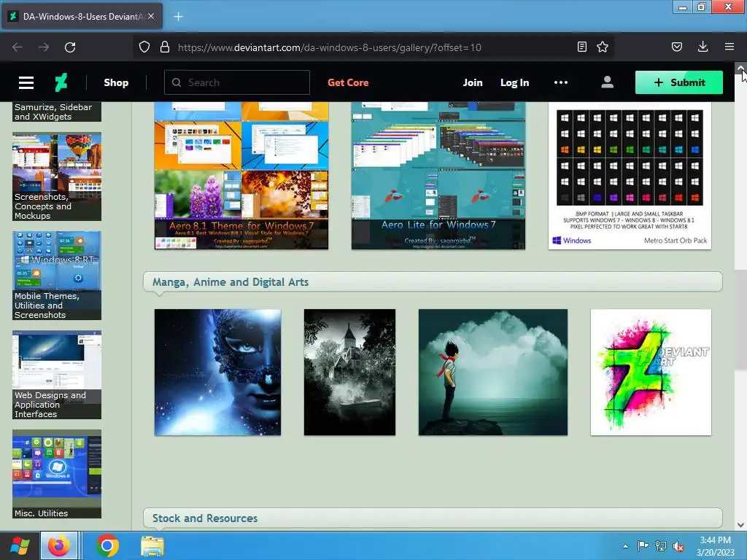Viewport: 747px width, 560px height.
Task: Open the tracking protection shield icon
Action: 144,47
